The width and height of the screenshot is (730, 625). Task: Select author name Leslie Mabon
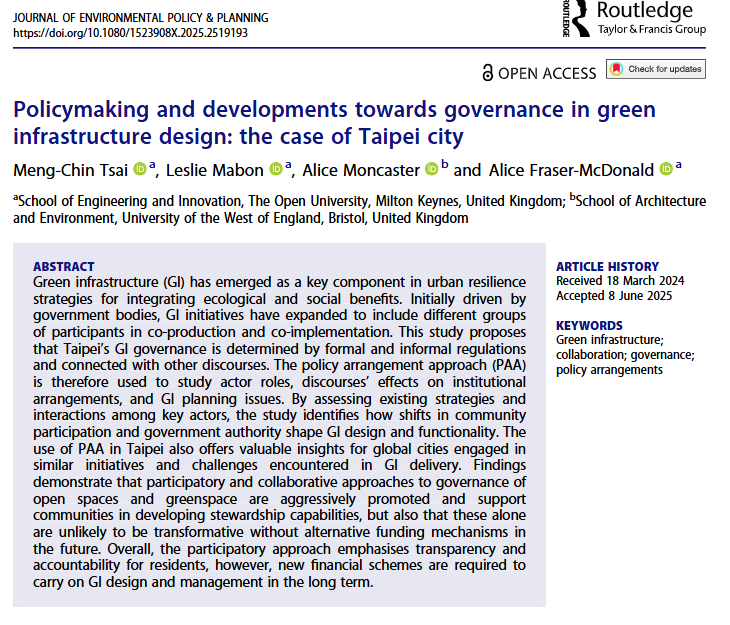point(215,170)
